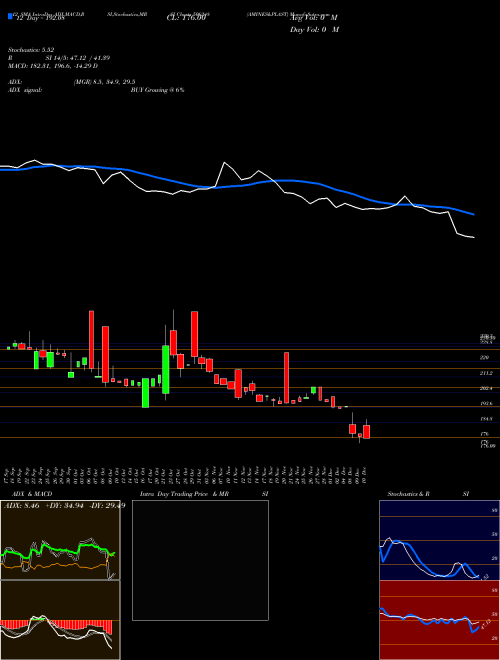Open the MACD histogram chart thumbnail
The image size is (500, 660).
(x=60, y=620)
